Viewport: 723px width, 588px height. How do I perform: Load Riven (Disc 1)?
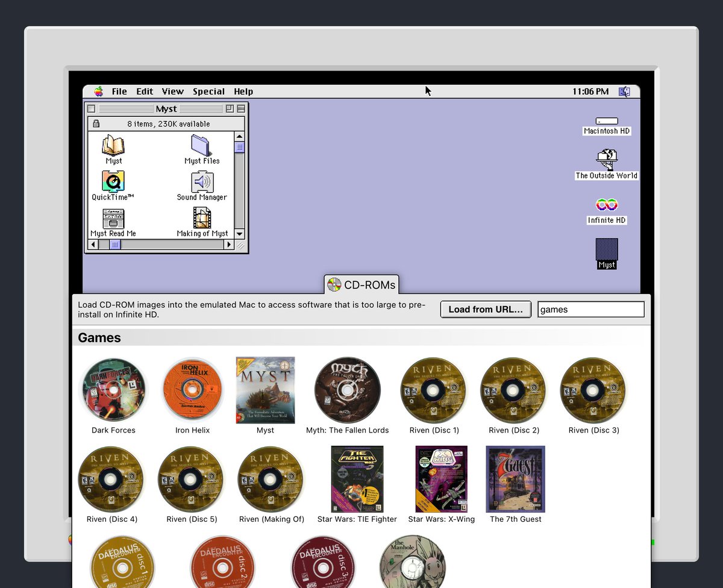pos(434,390)
